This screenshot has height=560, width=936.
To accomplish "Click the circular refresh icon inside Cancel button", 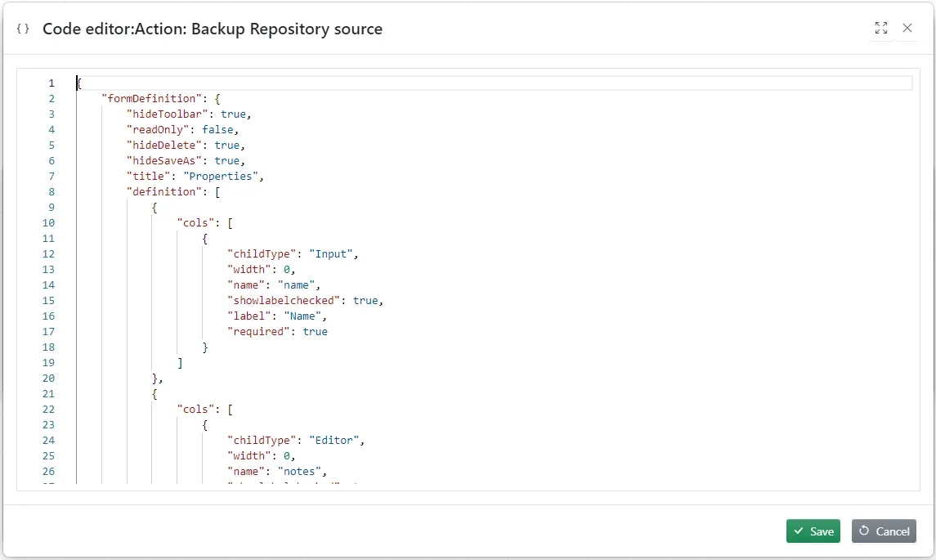I will [866, 531].
